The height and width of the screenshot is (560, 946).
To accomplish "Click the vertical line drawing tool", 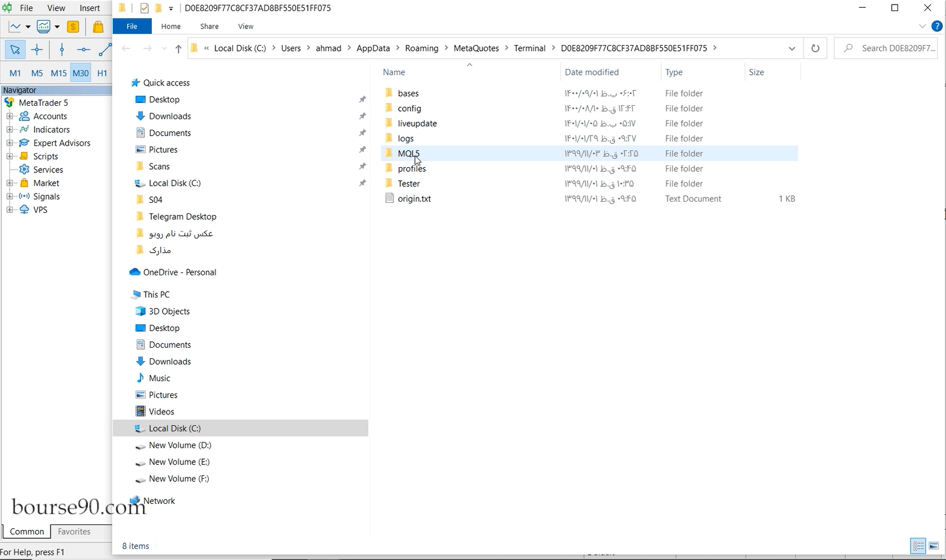I will click(x=62, y=50).
